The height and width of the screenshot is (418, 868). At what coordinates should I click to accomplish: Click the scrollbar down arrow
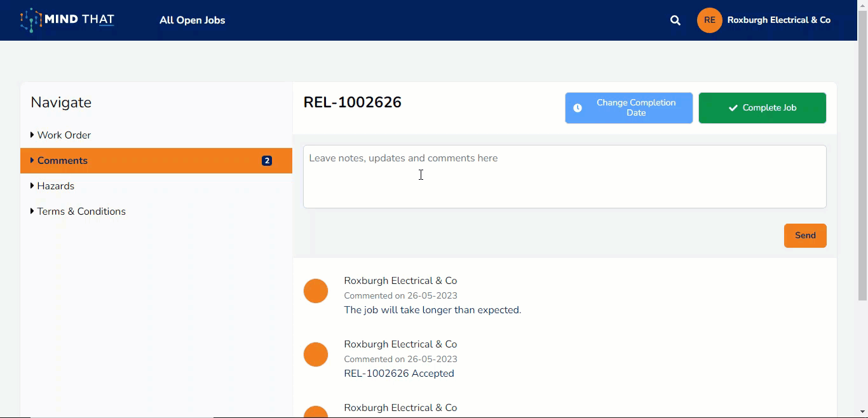click(862, 412)
